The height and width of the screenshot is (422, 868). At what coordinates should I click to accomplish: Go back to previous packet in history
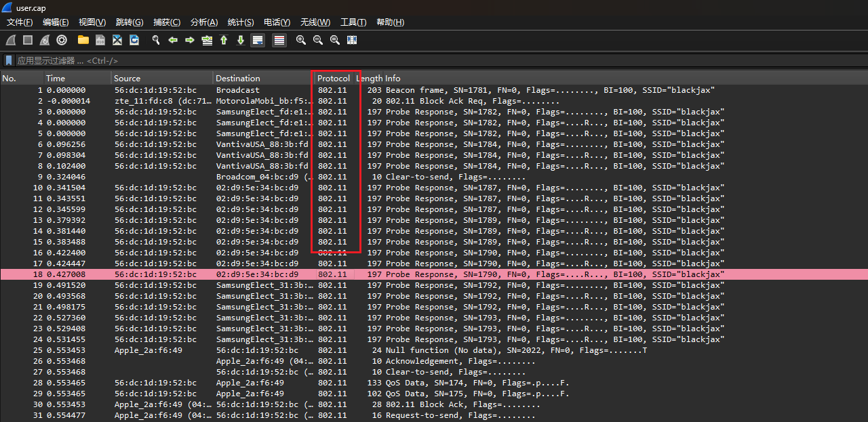(173, 40)
